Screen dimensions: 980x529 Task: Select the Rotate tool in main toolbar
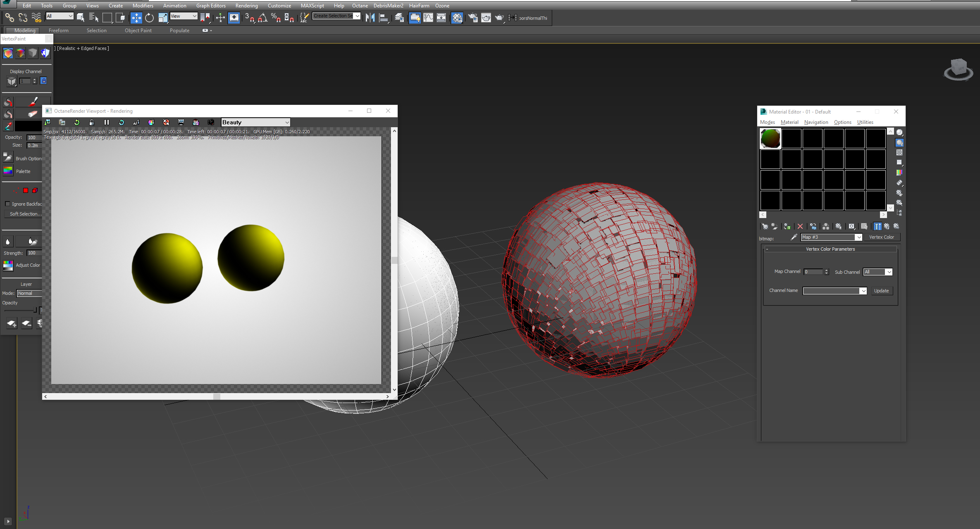pyautogui.click(x=149, y=18)
